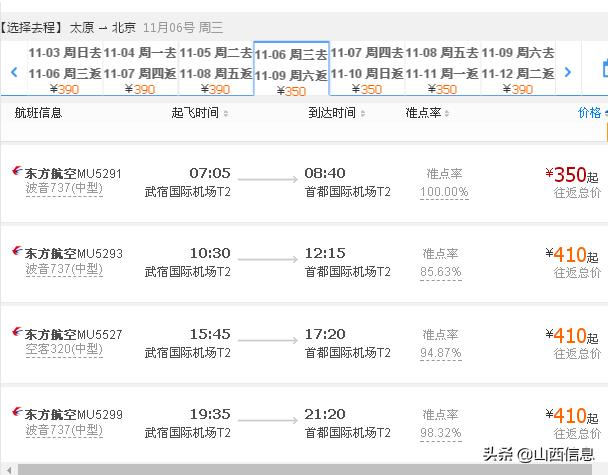Sort flights by 准点率 on-time rate
The width and height of the screenshot is (608, 475).
428,113
